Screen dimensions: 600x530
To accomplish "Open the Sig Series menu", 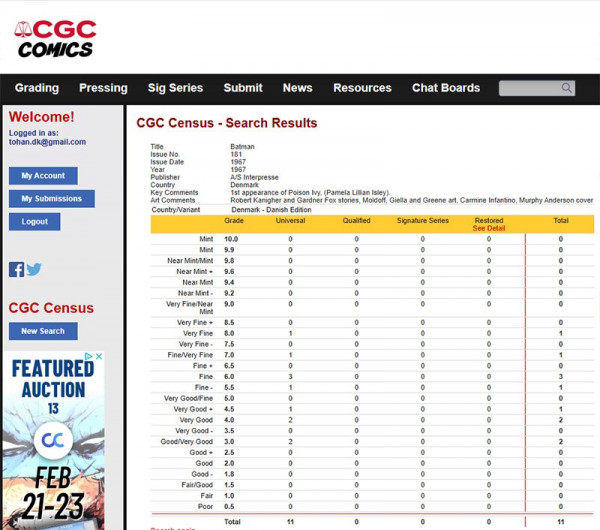I will [175, 88].
